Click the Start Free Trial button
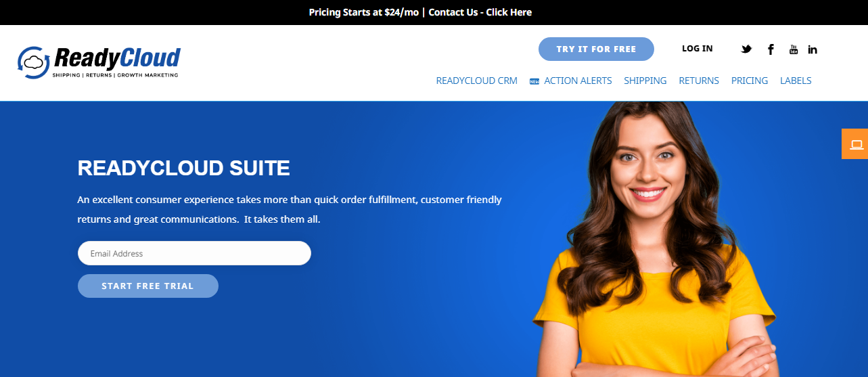 click(148, 286)
